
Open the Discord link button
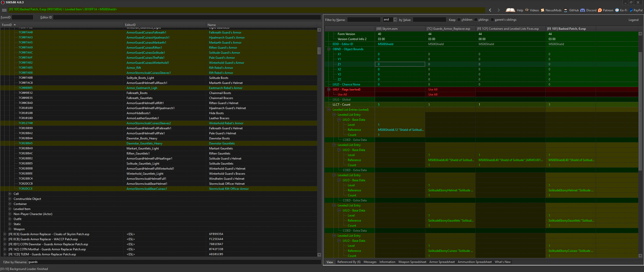pos(588,10)
